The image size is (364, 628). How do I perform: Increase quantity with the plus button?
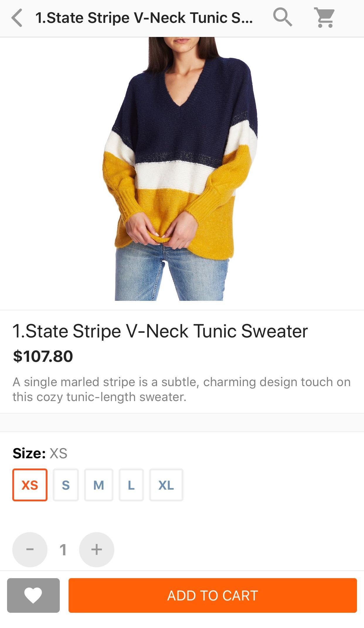[x=97, y=549]
